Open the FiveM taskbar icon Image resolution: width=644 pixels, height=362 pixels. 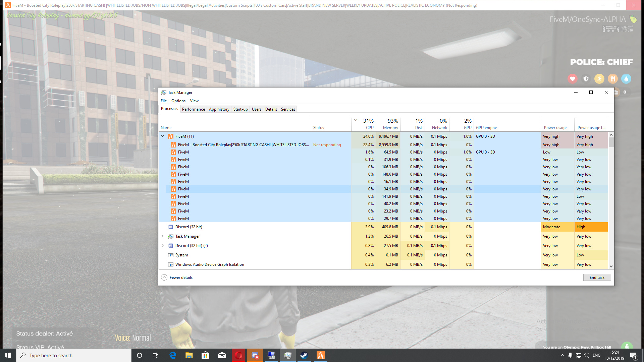click(x=320, y=355)
